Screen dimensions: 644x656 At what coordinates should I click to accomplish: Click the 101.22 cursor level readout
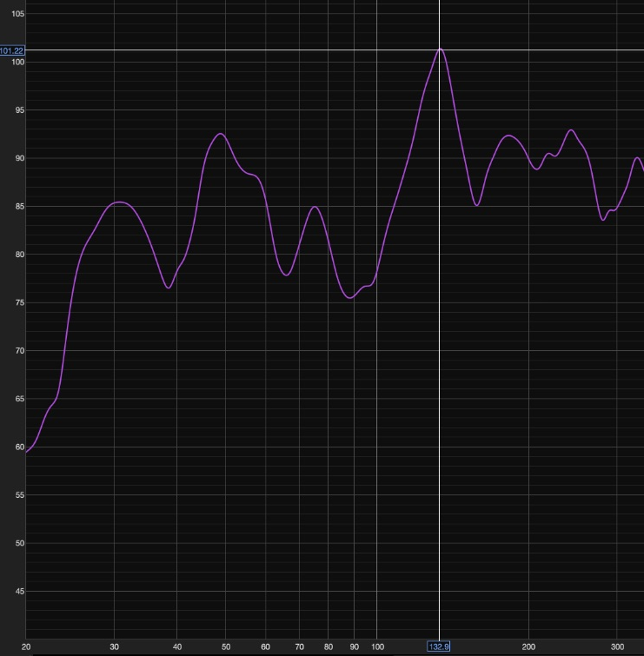12,50
